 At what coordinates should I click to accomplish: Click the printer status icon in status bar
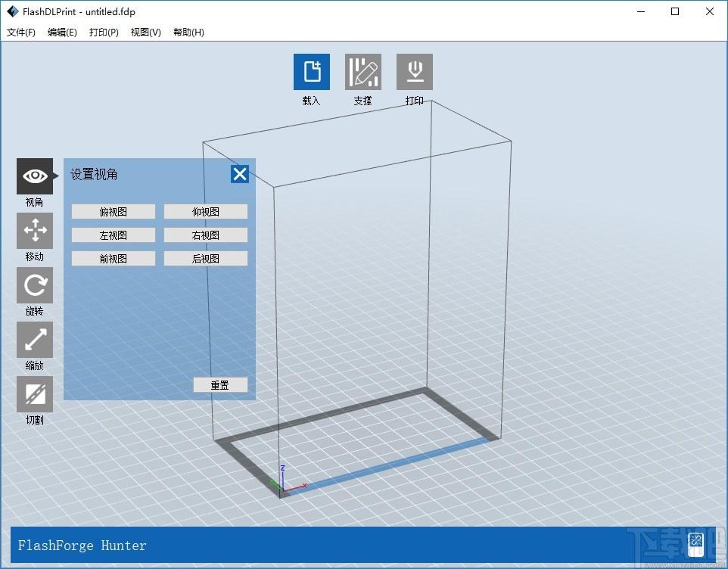tap(695, 544)
